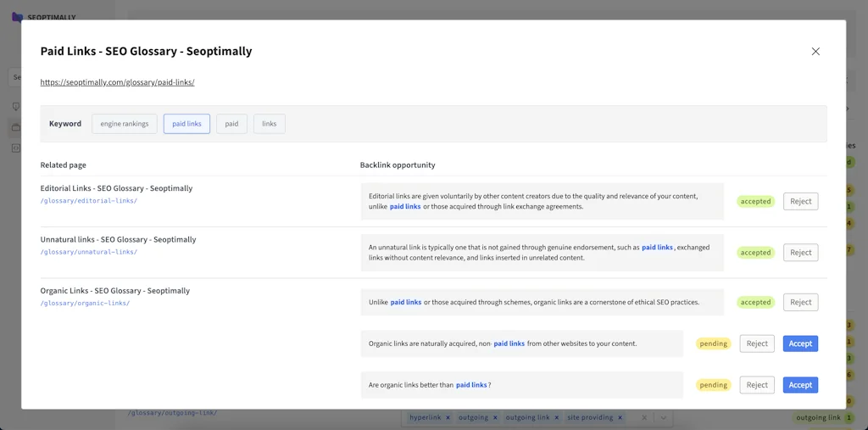The width and height of the screenshot is (868, 430).
Task: Click 'paid links' anchor in Editorial links sentence
Action: (x=405, y=207)
